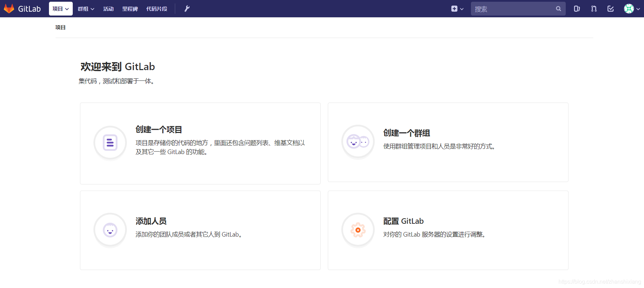Click description 对你的 GitLab 服务器的设置进行调整。
The height and width of the screenshot is (288, 644).
point(435,234)
